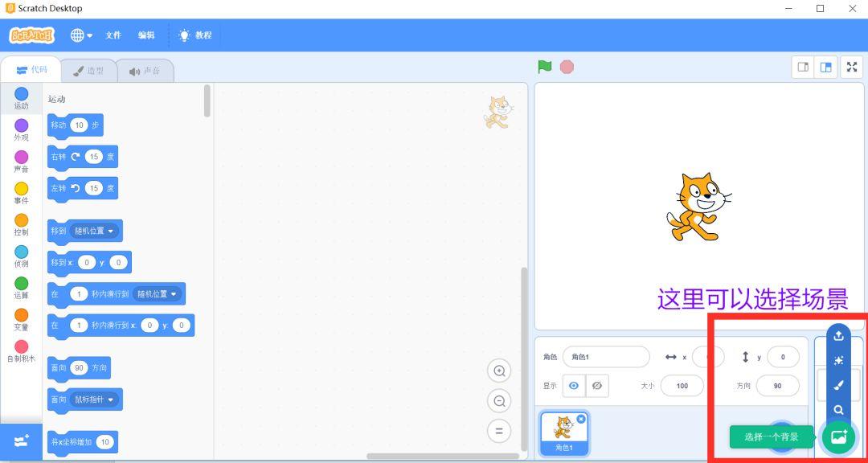The height and width of the screenshot is (463, 868).
Task: Upload a backdrop from file
Action: pos(838,336)
